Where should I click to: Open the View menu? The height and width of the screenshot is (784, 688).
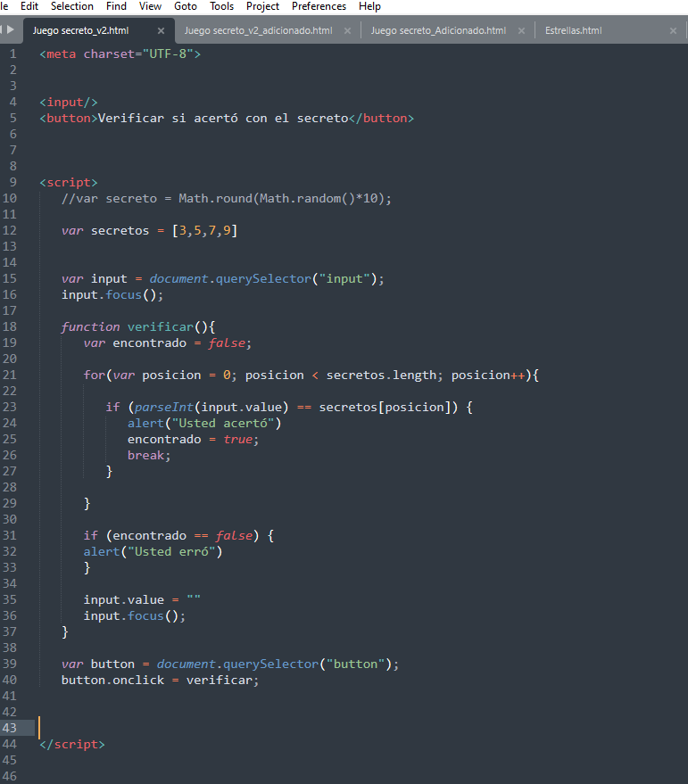[x=150, y=6]
